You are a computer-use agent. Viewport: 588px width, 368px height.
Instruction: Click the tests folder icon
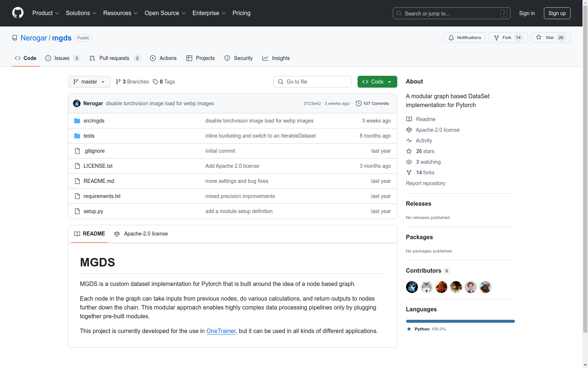point(77,136)
